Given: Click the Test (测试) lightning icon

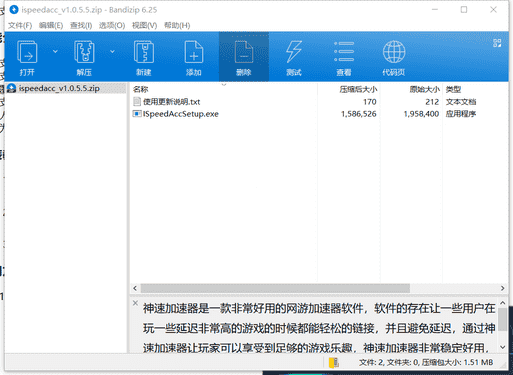Looking at the screenshot, I should coord(294,52).
